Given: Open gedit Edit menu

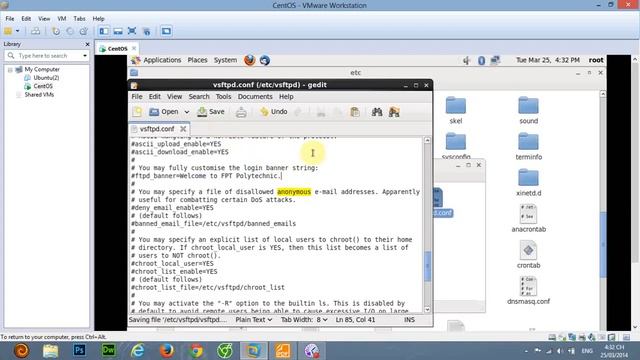Looking at the screenshot, I should [x=154, y=97].
